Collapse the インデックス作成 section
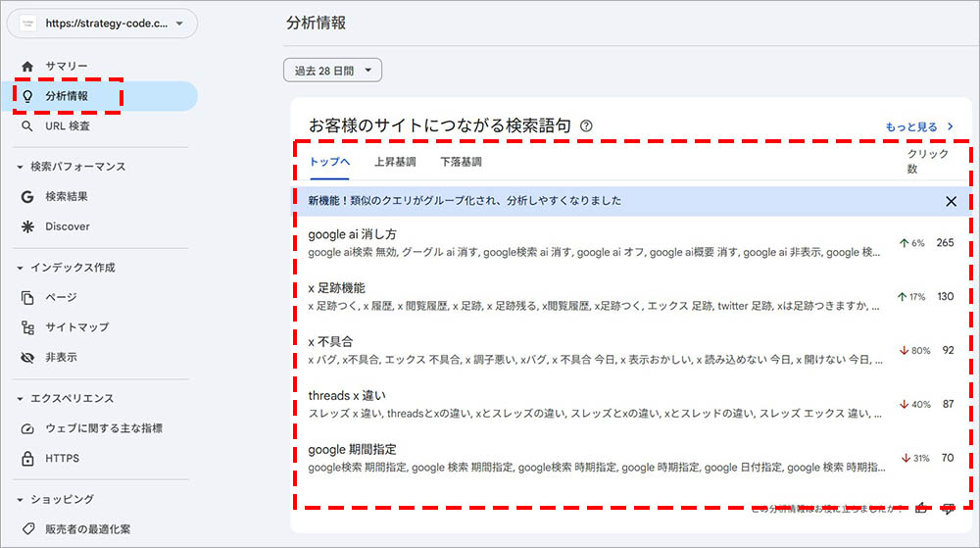 (21, 268)
